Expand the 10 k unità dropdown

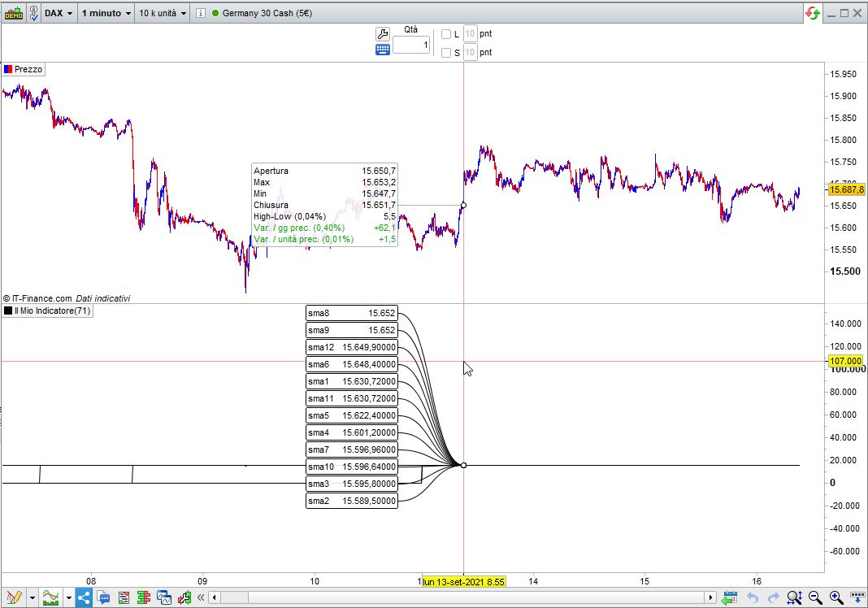163,13
